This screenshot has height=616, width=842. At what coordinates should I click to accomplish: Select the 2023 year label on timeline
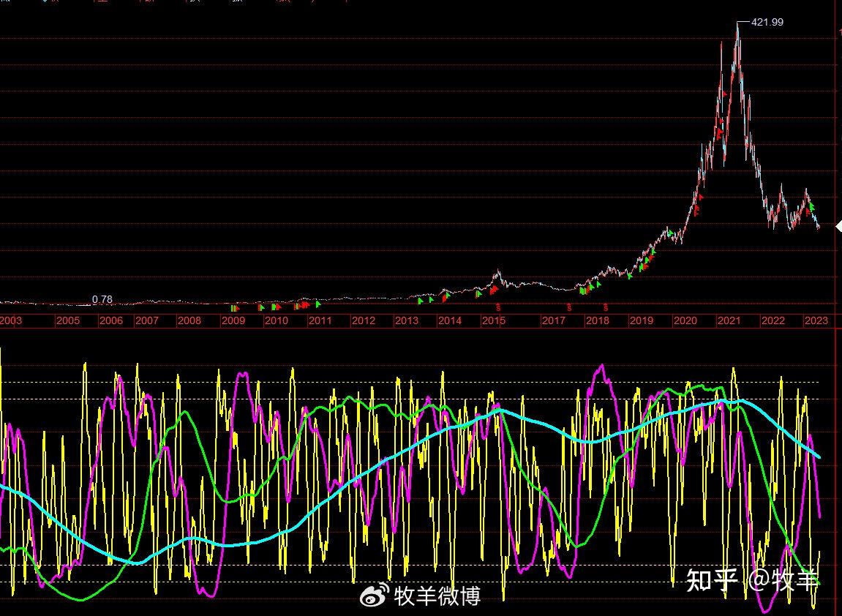point(816,320)
